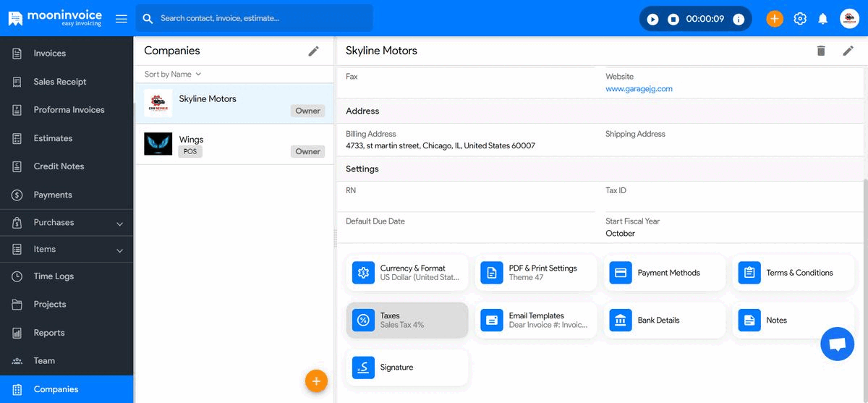Open Credit Notes in sidebar
This screenshot has height=403, width=868.
67,166
